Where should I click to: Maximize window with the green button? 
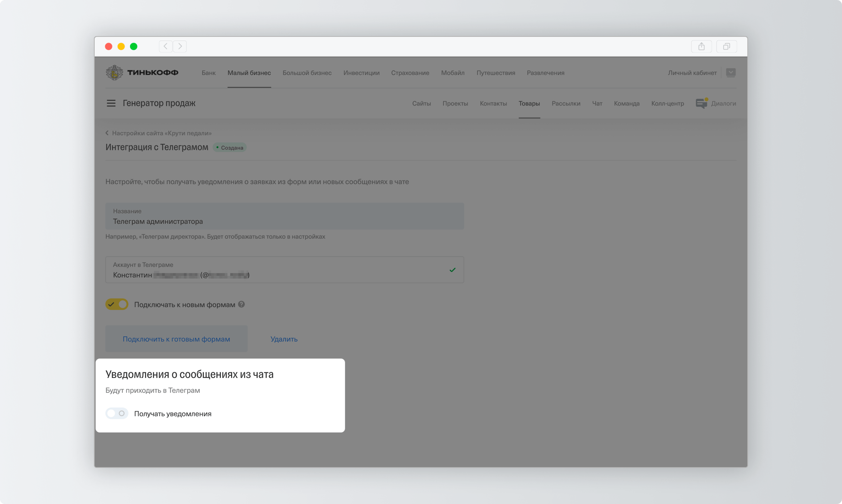pos(134,46)
